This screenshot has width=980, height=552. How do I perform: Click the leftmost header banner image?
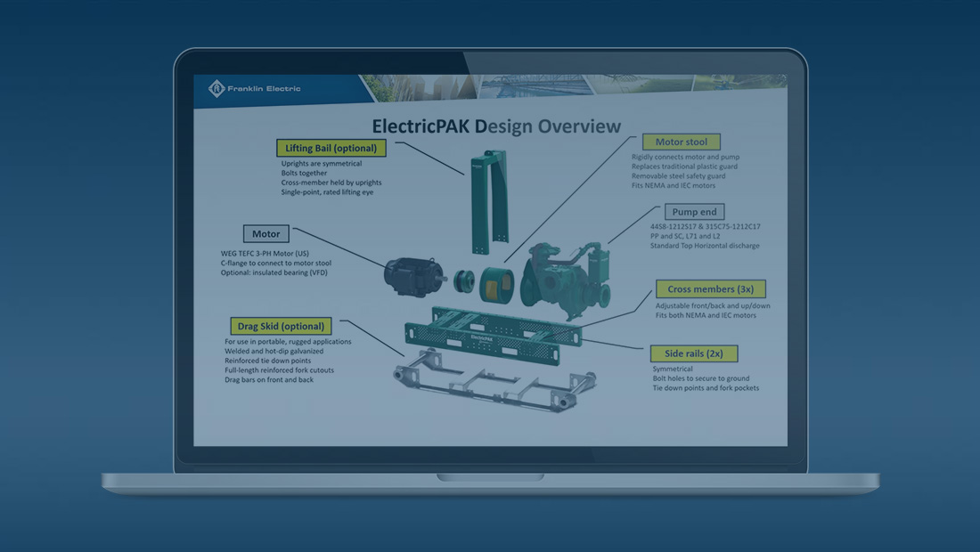point(419,83)
